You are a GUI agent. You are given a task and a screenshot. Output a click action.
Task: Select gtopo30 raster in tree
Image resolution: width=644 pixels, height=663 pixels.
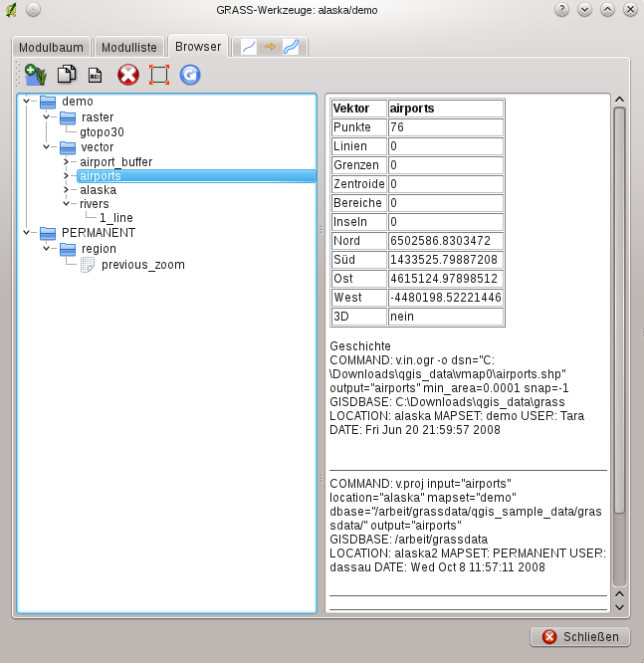coord(102,132)
